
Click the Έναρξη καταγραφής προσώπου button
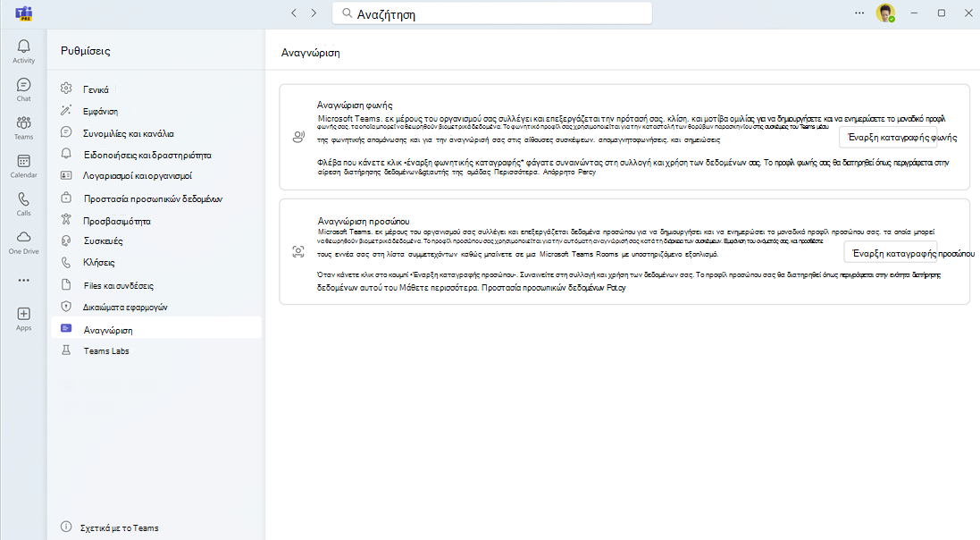coord(909,253)
